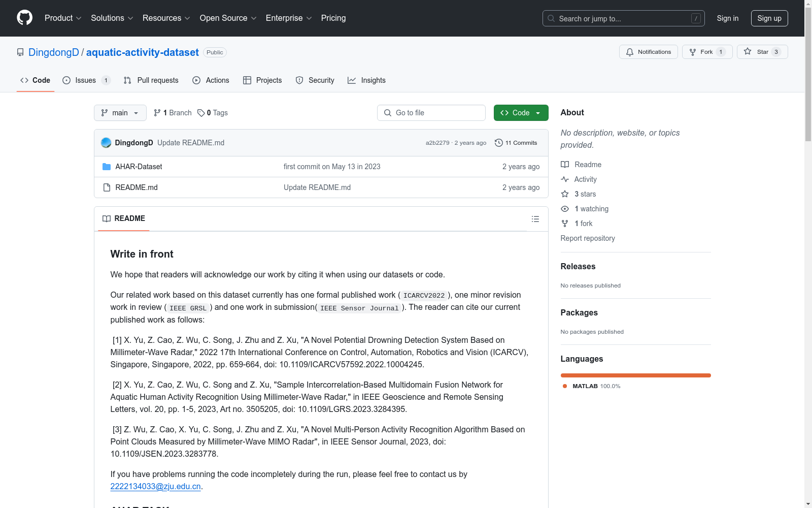Open the Releases section heading

pos(578,266)
